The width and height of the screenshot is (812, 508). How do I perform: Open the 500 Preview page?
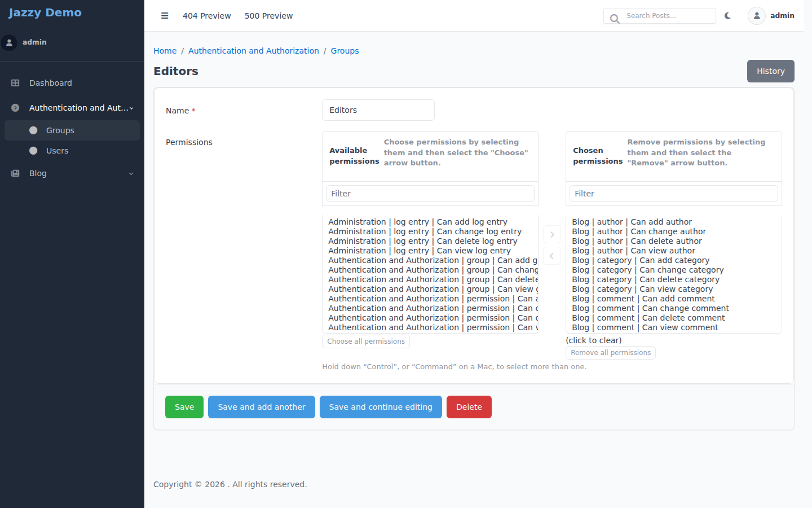tap(268, 16)
